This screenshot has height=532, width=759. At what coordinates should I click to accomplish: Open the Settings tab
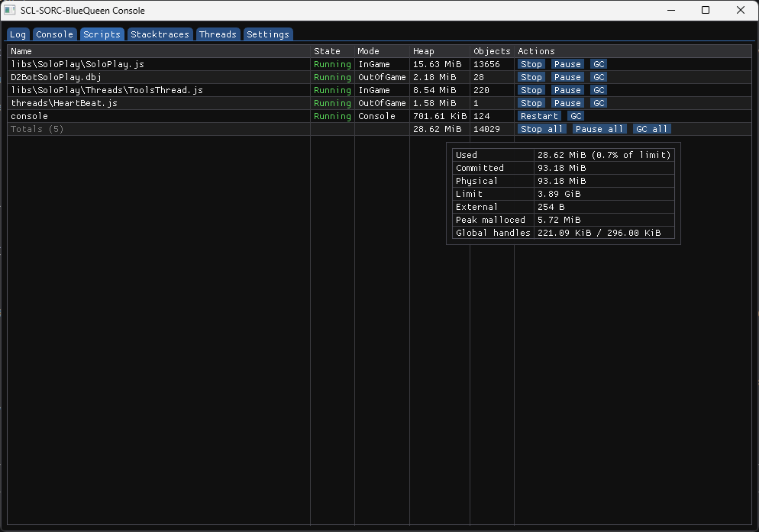pos(268,34)
